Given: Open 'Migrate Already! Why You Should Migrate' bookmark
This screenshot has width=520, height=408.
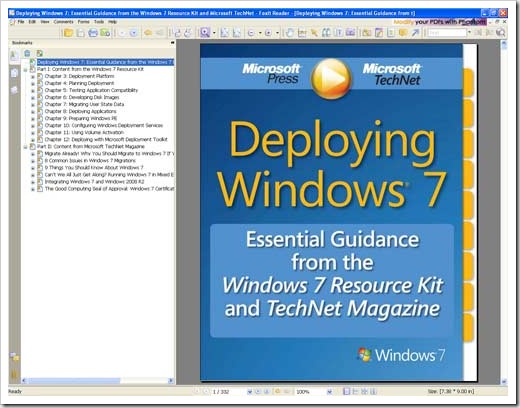Looking at the screenshot, I should tap(109, 153).
